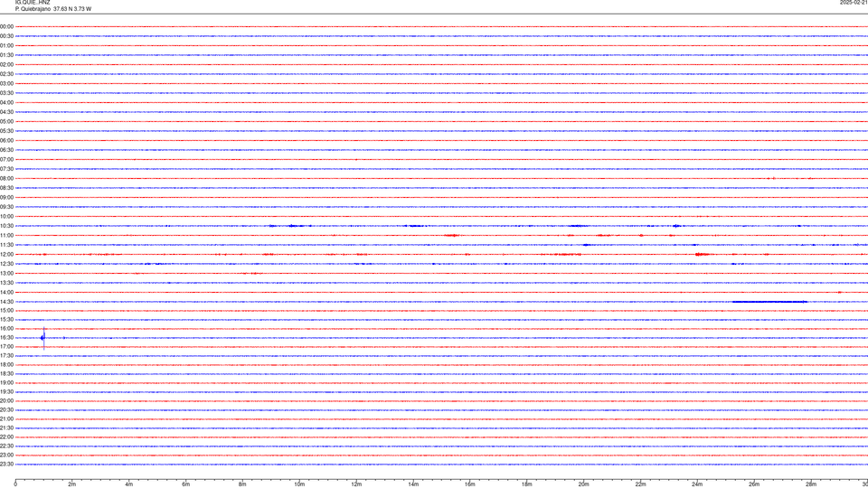Image resolution: width=868 pixels, height=488 pixels.
Task: Select the 11:00 time label
Action: (6, 236)
